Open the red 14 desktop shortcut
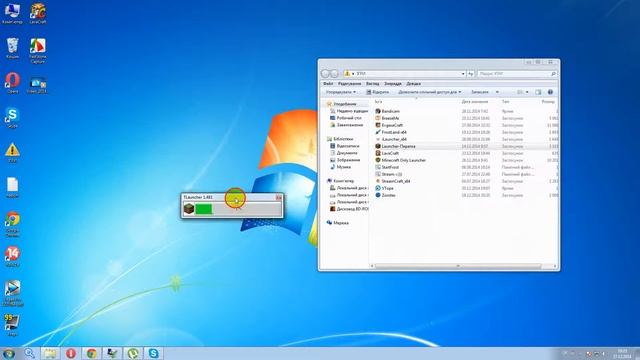 (12, 257)
